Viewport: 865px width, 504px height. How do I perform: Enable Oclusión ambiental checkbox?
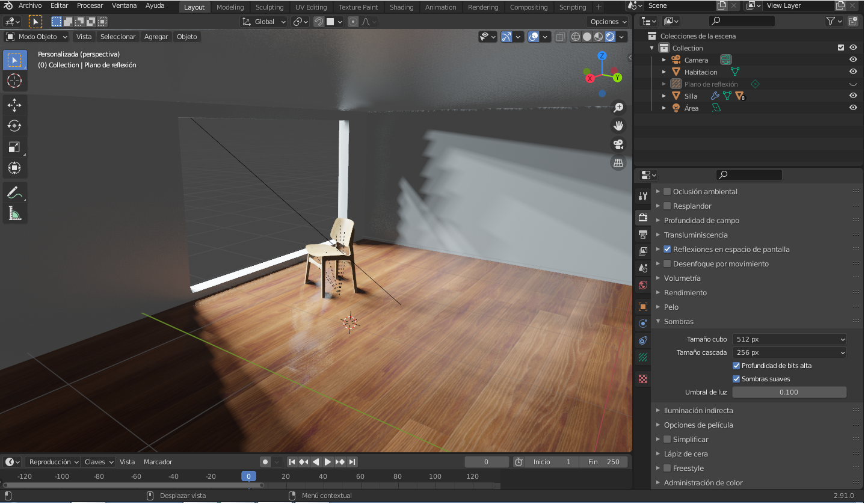[667, 191]
